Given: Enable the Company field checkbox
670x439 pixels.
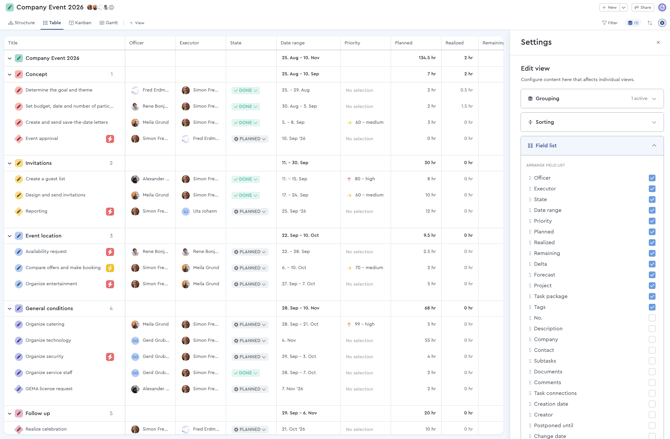Looking at the screenshot, I should (652, 339).
